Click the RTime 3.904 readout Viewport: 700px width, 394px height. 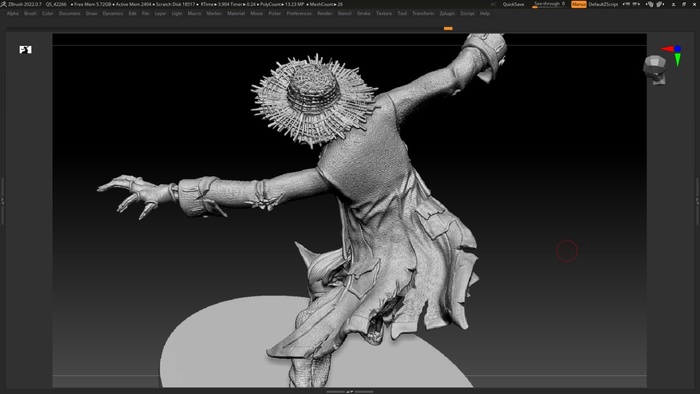pos(215,4)
